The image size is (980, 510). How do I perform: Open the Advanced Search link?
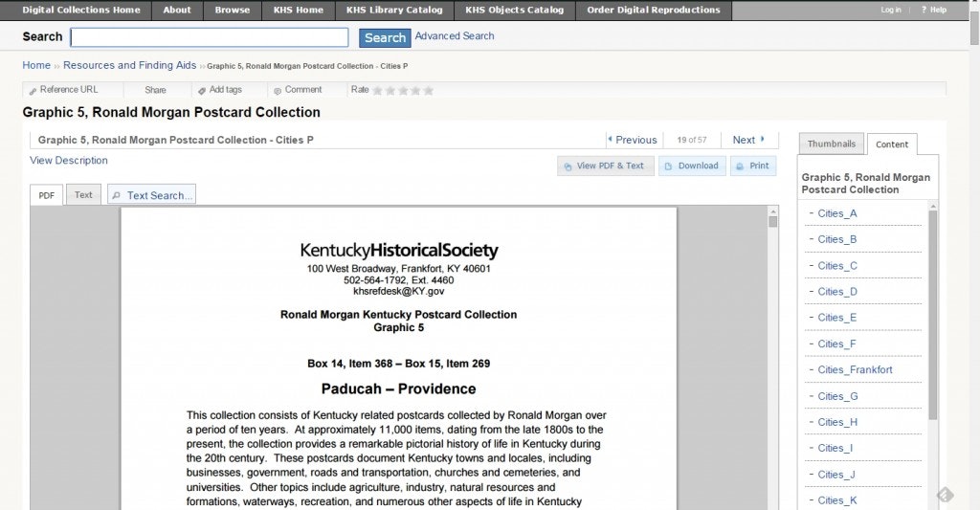pos(455,36)
